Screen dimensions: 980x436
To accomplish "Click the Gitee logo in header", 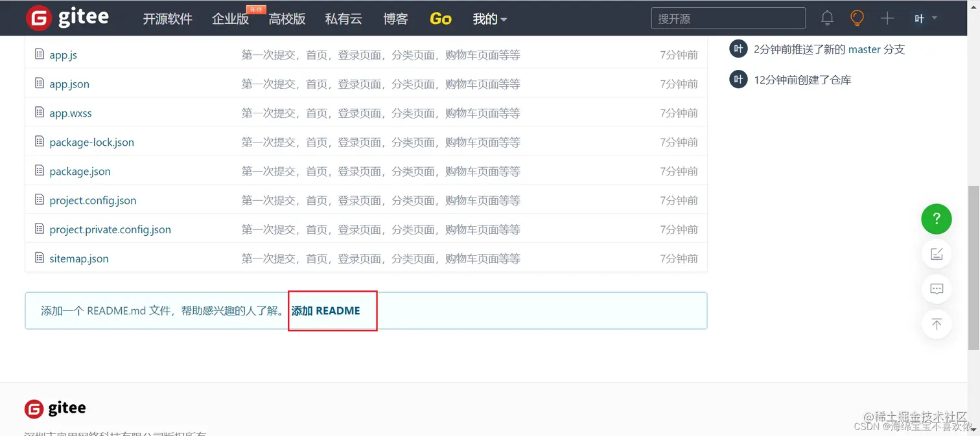I will click(x=67, y=18).
